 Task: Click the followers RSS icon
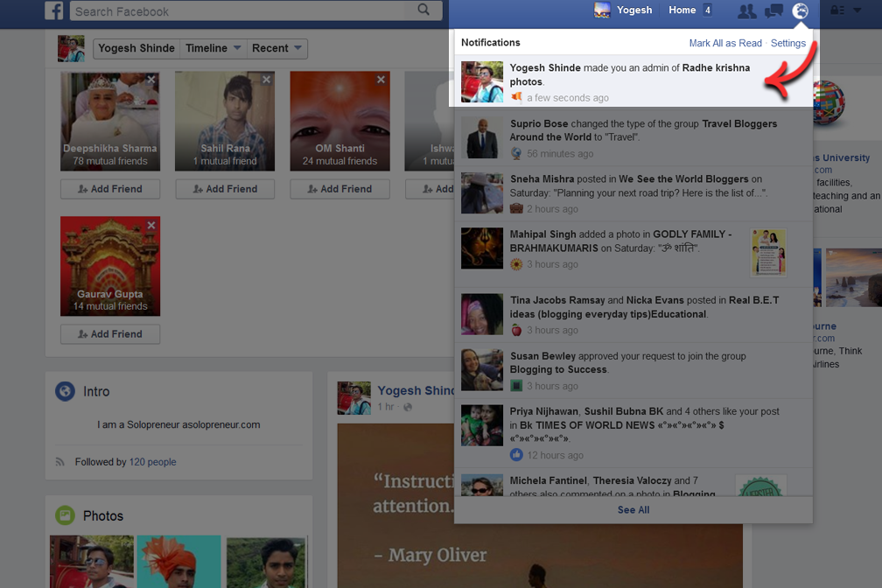pos(59,462)
